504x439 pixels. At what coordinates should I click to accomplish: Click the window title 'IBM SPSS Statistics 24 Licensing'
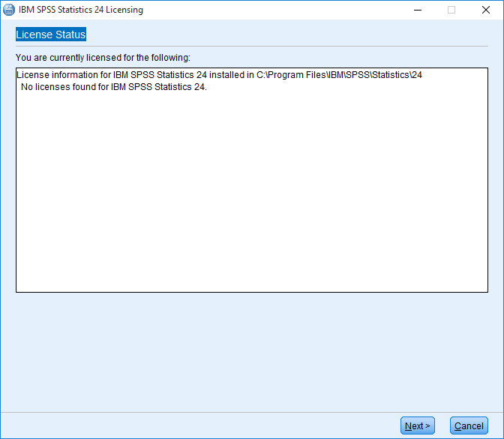pyautogui.click(x=81, y=10)
